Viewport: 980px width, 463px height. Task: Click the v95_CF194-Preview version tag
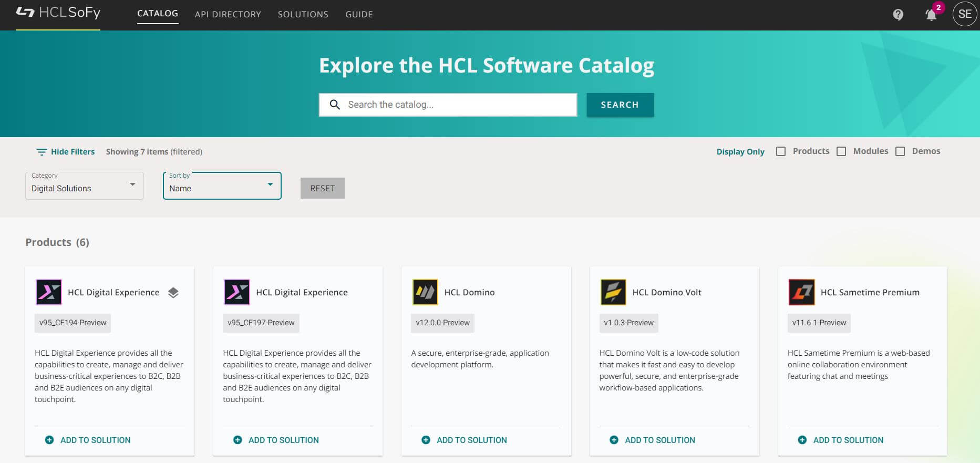[73, 323]
